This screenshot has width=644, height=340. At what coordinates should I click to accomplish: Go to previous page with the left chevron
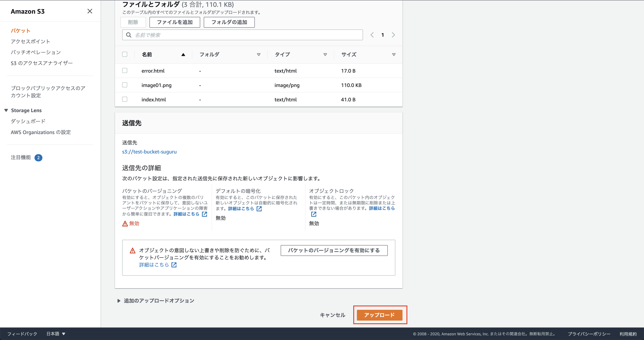coord(372,35)
